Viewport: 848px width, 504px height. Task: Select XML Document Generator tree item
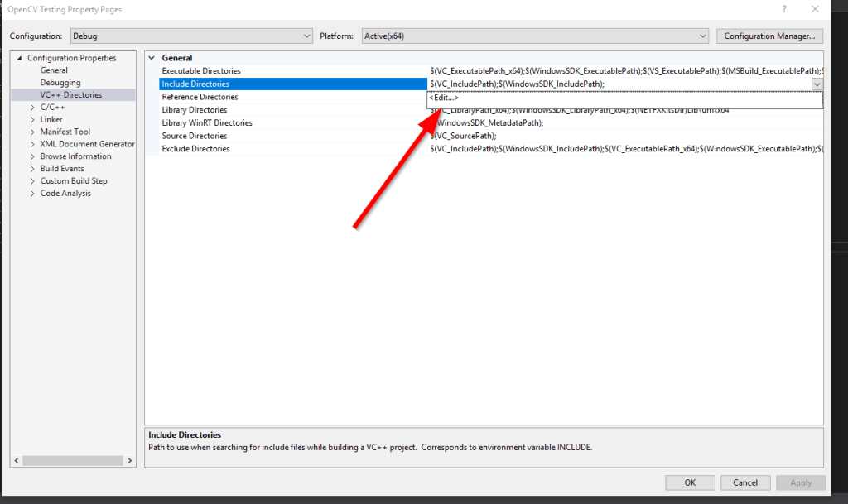click(87, 144)
